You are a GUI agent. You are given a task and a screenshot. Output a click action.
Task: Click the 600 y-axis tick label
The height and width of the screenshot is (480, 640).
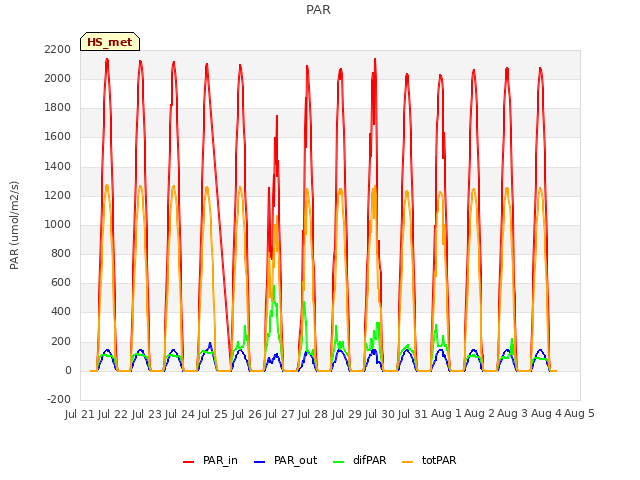tap(61, 283)
